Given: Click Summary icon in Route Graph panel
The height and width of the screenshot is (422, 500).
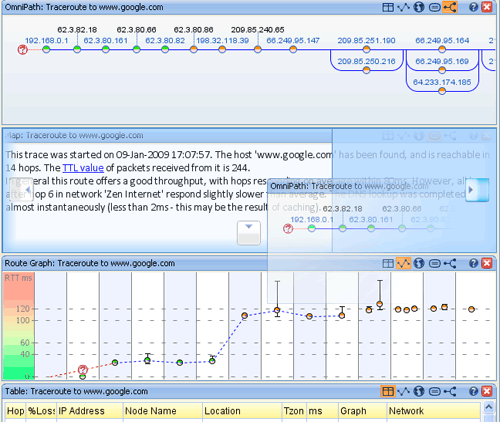Looking at the screenshot, I should (x=434, y=263).
